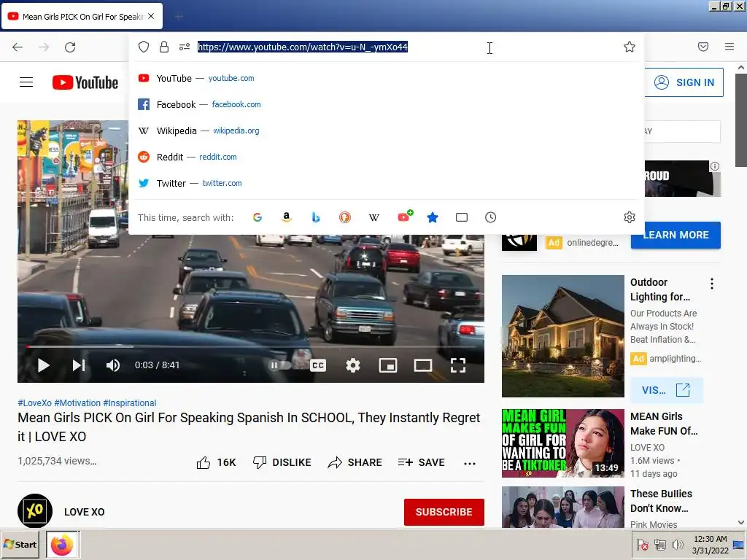This screenshot has height=560, width=747.
Task: Toggle the autoplay switch
Action: click(x=280, y=366)
